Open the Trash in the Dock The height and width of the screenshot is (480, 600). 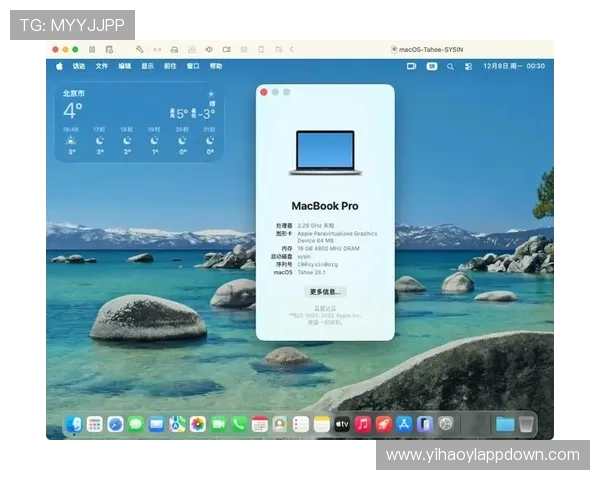pos(526,424)
